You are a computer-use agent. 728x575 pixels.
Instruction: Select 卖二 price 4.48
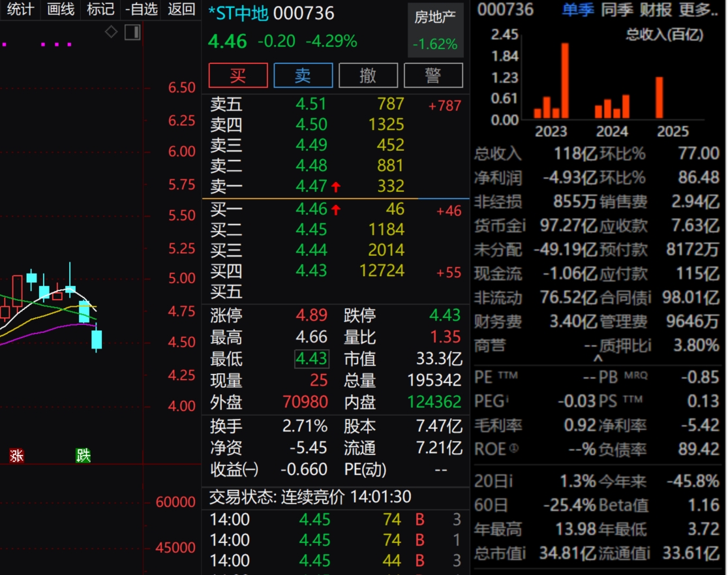click(x=312, y=165)
